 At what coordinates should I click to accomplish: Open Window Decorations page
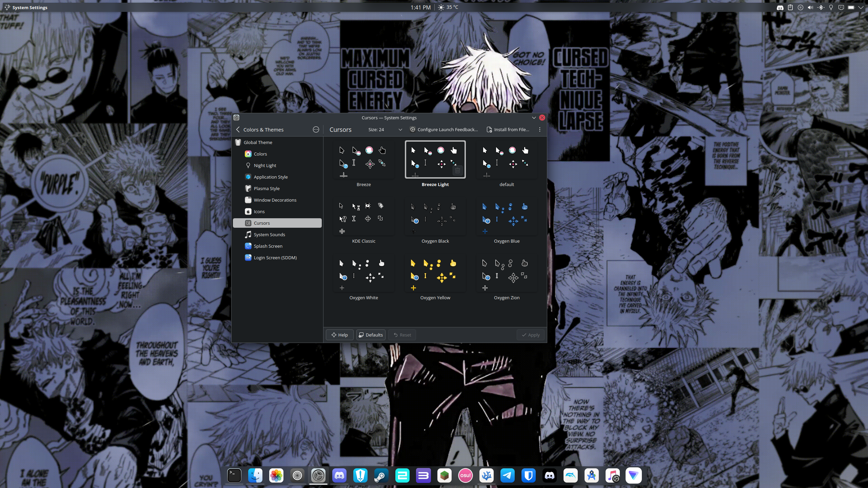point(277,200)
